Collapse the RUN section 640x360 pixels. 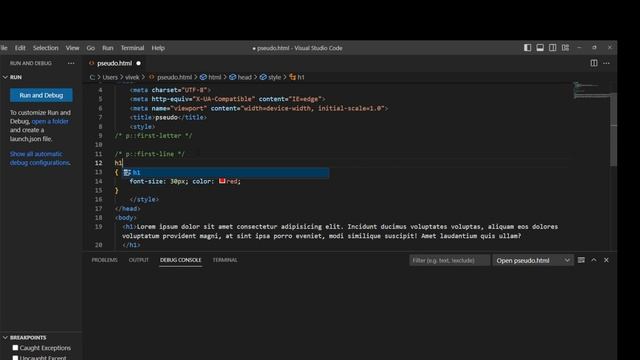[5, 77]
